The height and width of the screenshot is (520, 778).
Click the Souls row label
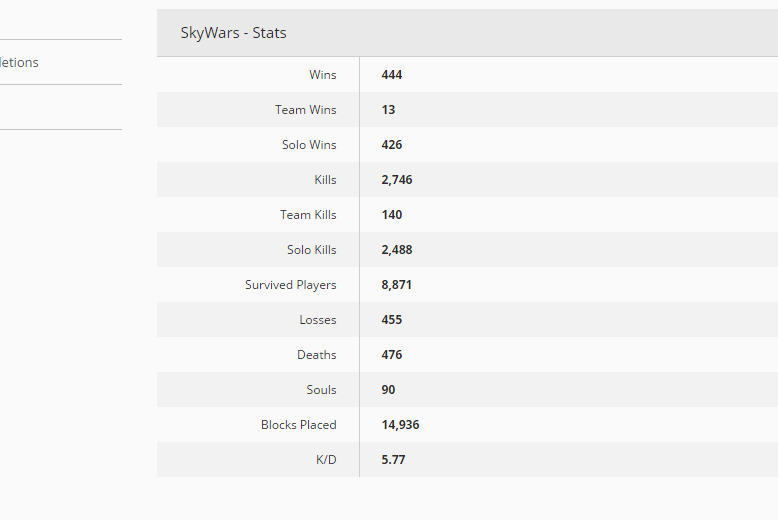point(321,390)
